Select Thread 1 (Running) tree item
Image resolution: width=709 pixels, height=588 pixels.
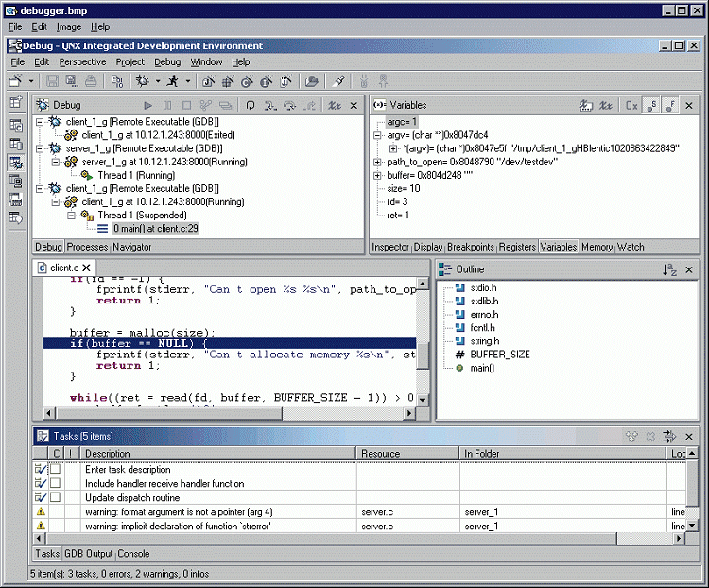(136, 175)
